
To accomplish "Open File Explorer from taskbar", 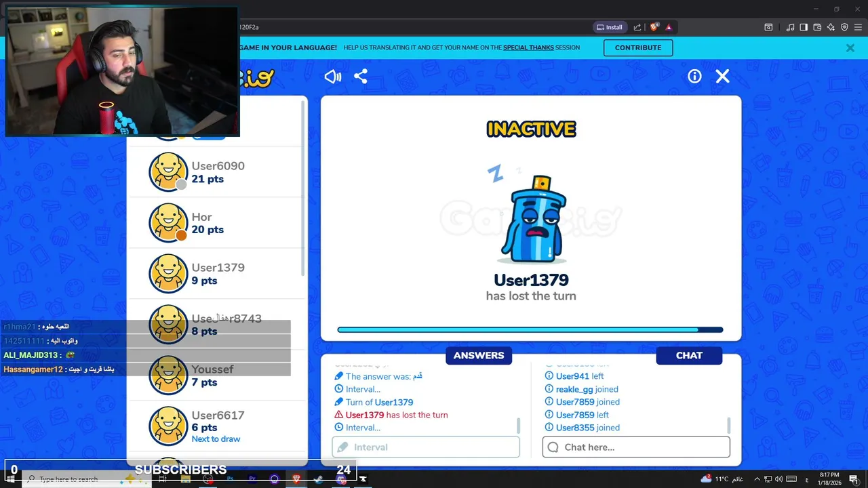I will (x=186, y=479).
